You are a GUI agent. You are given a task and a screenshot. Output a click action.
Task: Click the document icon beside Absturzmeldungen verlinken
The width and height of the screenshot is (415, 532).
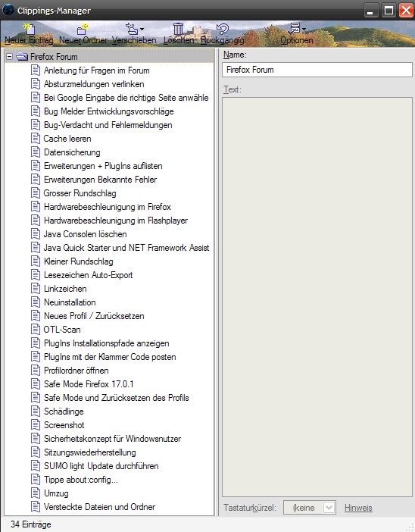36,84
